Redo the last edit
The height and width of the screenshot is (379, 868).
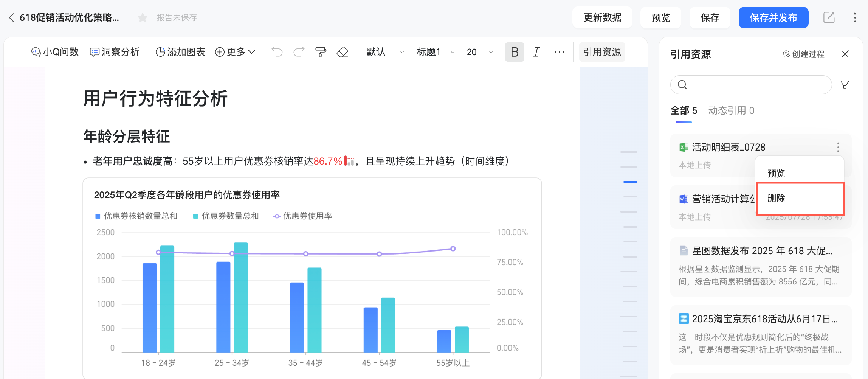tap(299, 52)
